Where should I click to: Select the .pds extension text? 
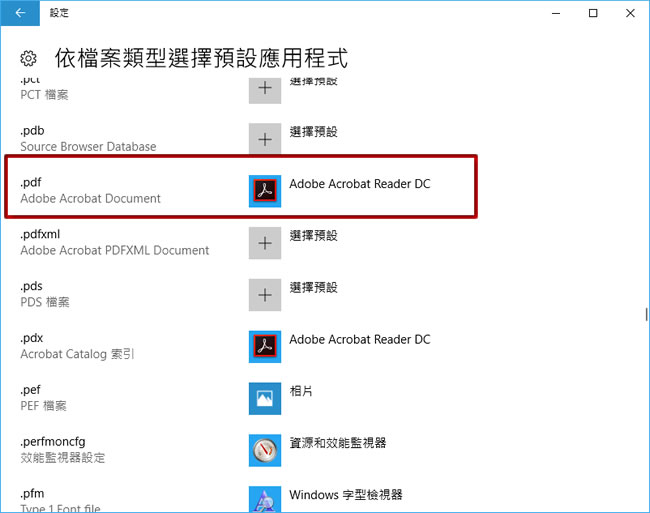click(x=32, y=286)
